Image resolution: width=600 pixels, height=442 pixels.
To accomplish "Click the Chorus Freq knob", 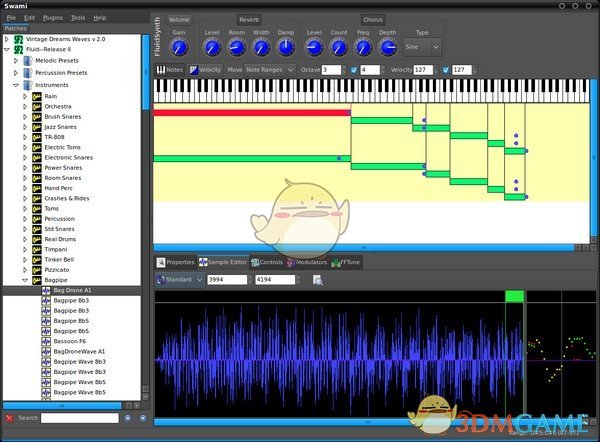I will (x=363, y=47).
